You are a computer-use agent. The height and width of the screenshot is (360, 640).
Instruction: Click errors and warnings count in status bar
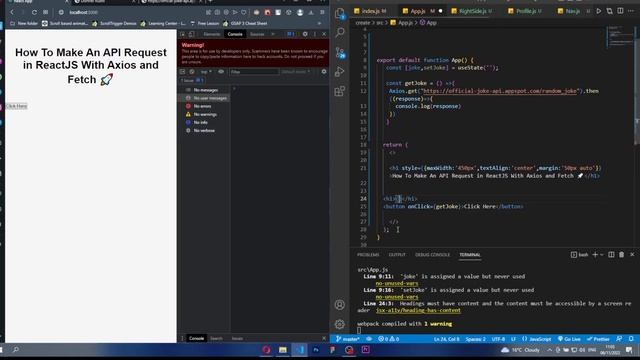point(389,339)
